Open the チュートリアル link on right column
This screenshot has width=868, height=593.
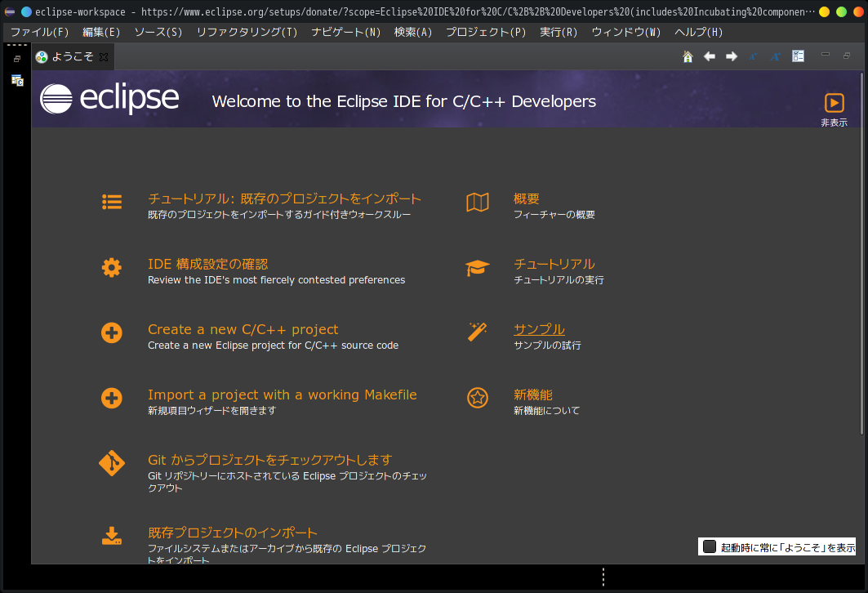pyautogui.click(x=554, y=264)
